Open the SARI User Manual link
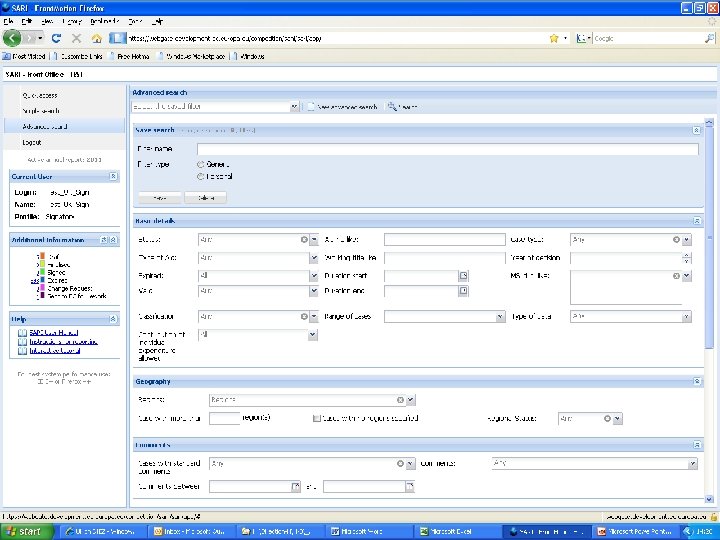720x540 pixels. coord(54,332)
